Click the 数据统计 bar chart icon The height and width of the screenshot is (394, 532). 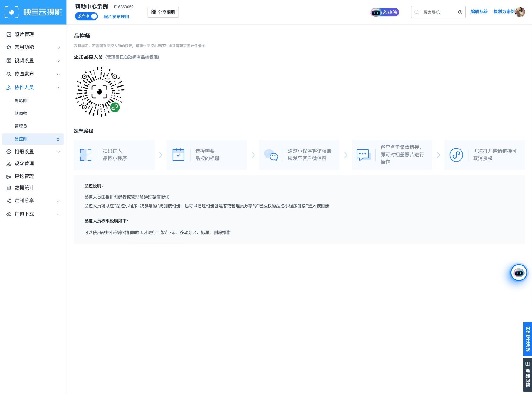coord(9,188)
